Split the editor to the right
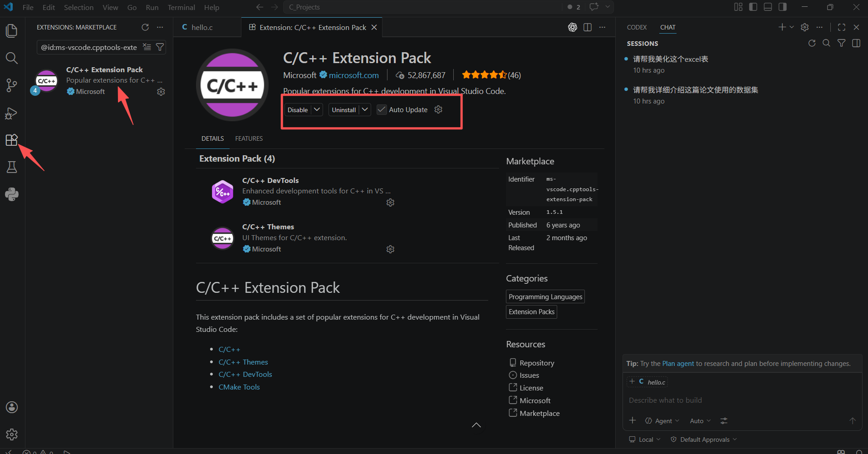This screenshot has height=454, width=868. (588, 27)
